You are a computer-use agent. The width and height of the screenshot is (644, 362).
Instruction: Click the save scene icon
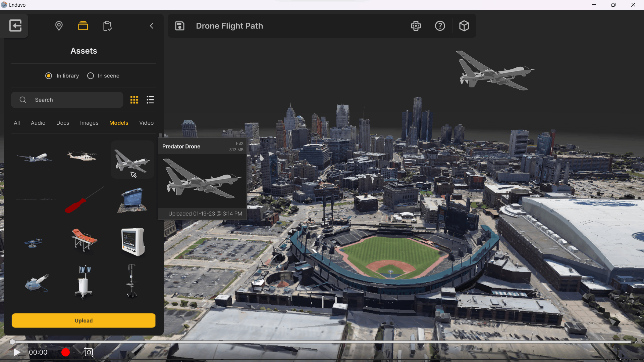[x=180, y=26]
